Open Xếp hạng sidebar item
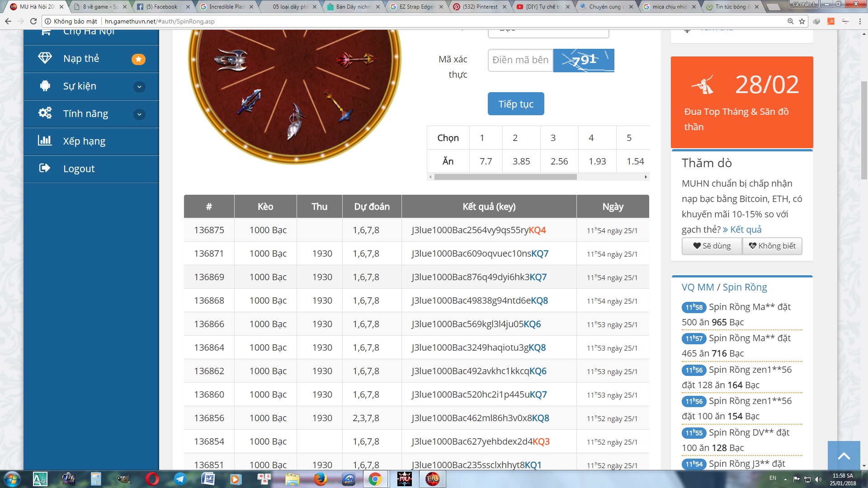The image size is (868, 488). (x=91, y=141)
